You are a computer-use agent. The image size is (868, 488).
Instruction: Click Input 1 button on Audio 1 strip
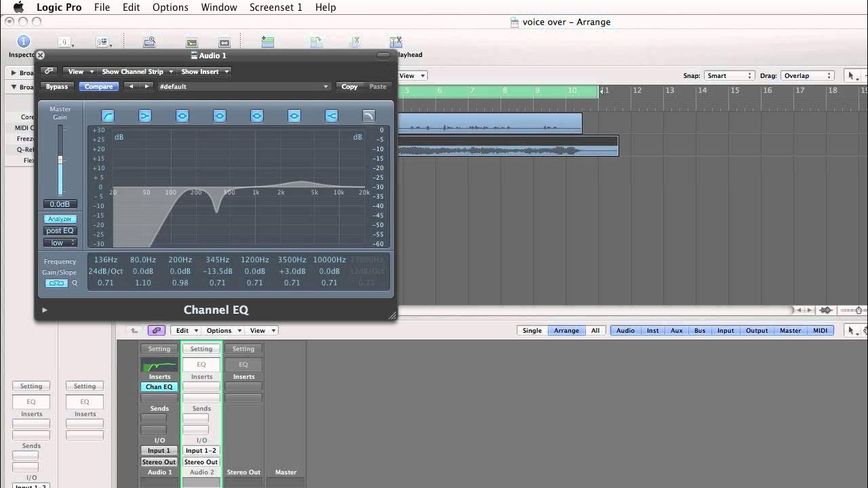(159, 451)
